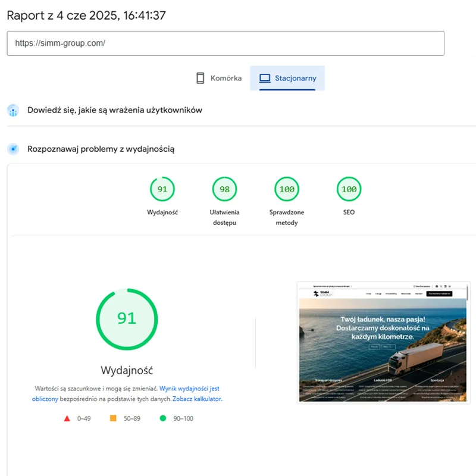Click the orange square 50–89 legend icon
Screen dimensions: 476x476
click(x=113, y=418)
